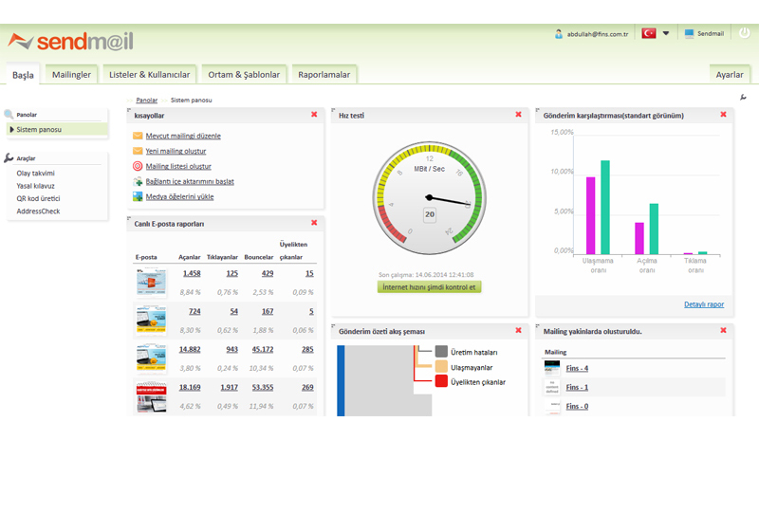
Task: Click the target icon beside Mailing listesi oluştur
Action: [138, 166]
